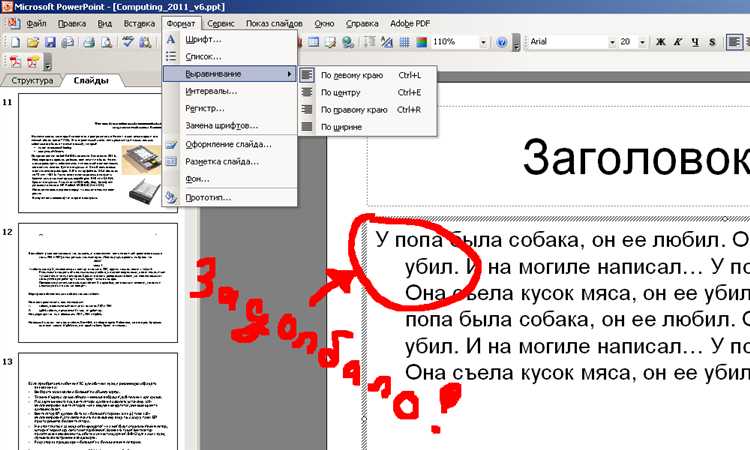Select По правому краю alignment
The height and width of the screenshot is (450, 750).
point(367,110)
